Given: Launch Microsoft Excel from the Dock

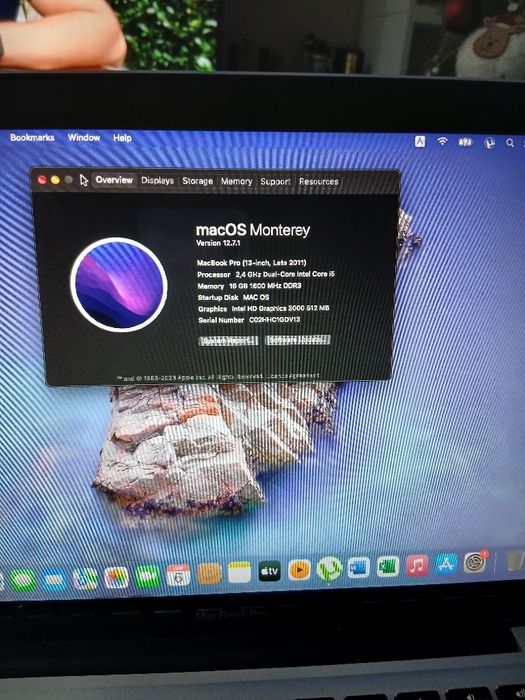Looking at the screenshot, I should pyautogui.click(x=388, y=567).
